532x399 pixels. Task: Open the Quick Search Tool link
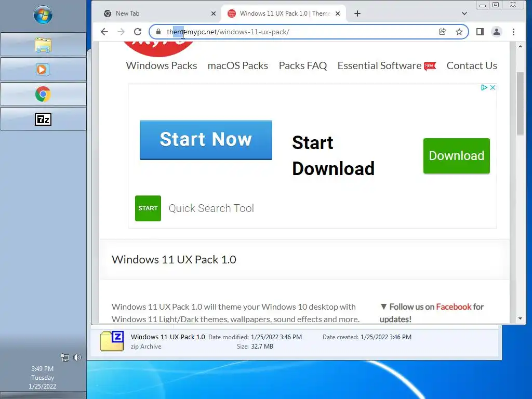pos(211,208)
